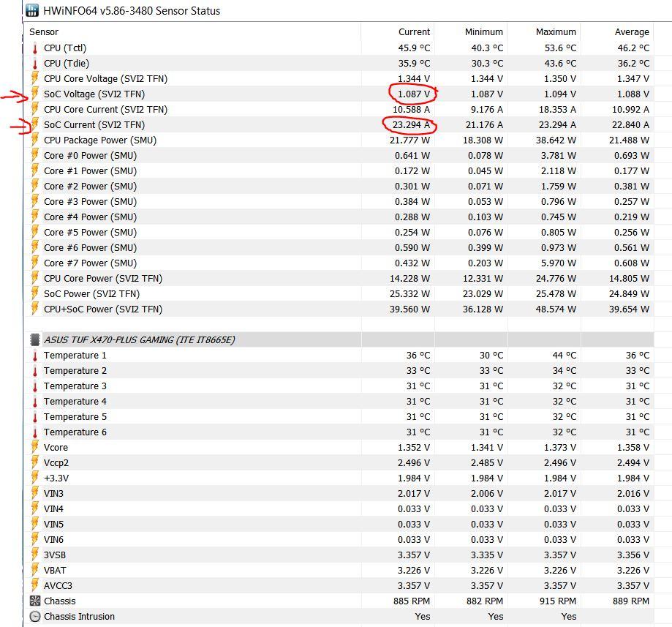Click the Minimum column header
This screenshot has width=672, height=627.
click(x=484, y=31)
